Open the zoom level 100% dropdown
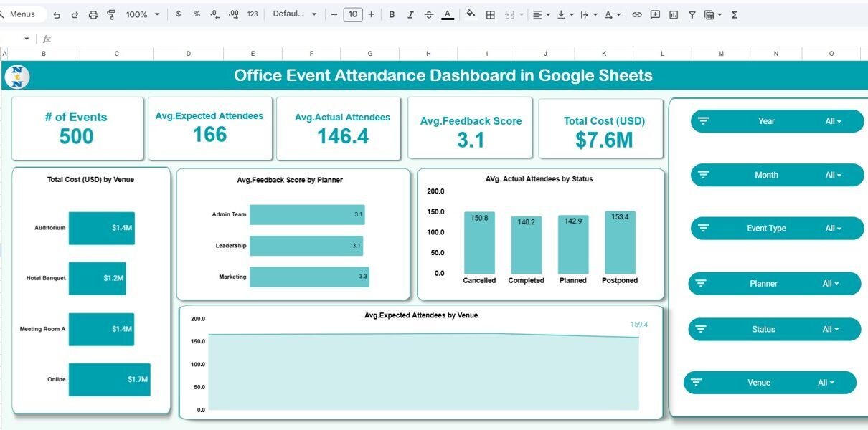Image resolution: width=868 pixels, height=430 pixels. coord(142,14)
